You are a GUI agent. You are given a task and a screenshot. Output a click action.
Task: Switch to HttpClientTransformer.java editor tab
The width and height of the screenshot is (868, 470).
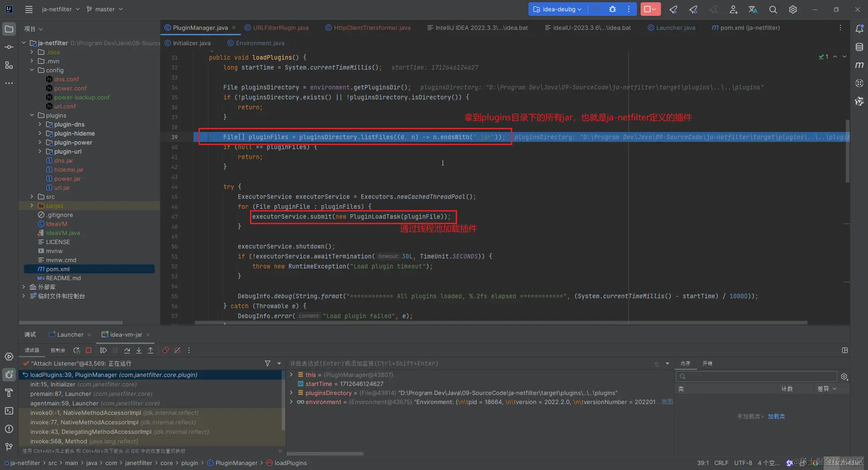coord(368,28)
